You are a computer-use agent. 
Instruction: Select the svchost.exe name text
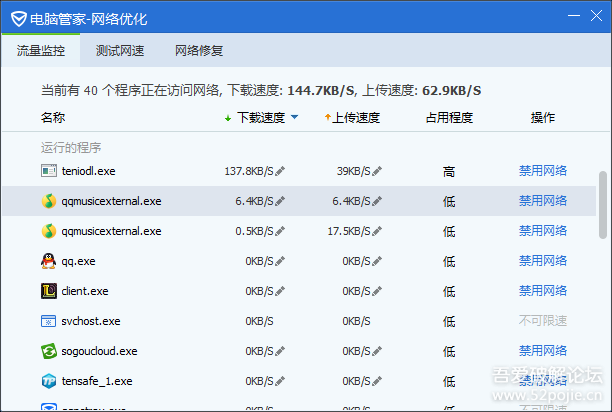tap(91, 321)
